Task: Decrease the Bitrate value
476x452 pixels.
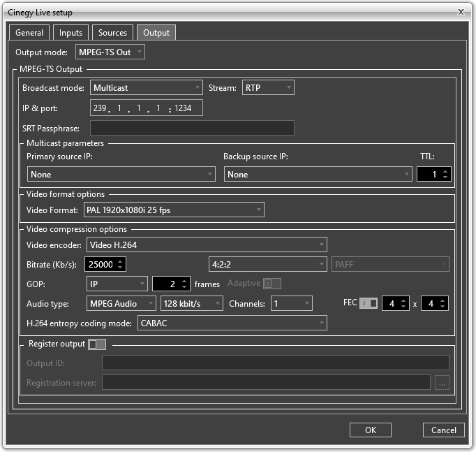Action: [120, 267]
